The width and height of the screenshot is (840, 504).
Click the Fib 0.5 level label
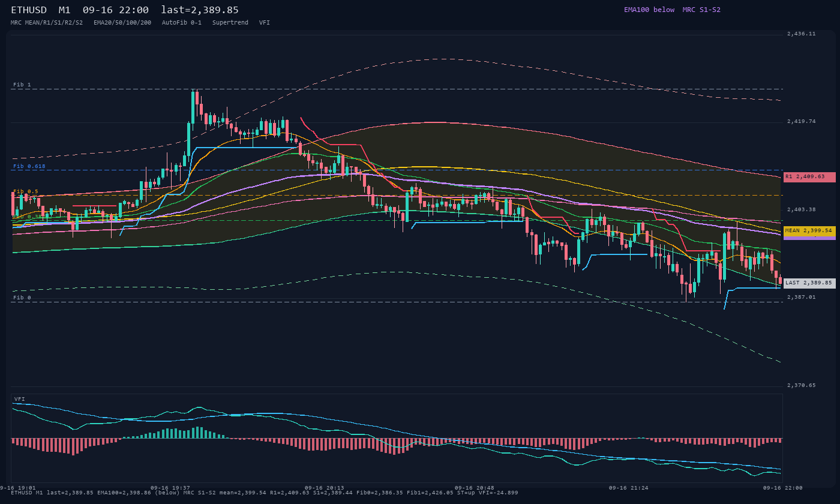26,191
